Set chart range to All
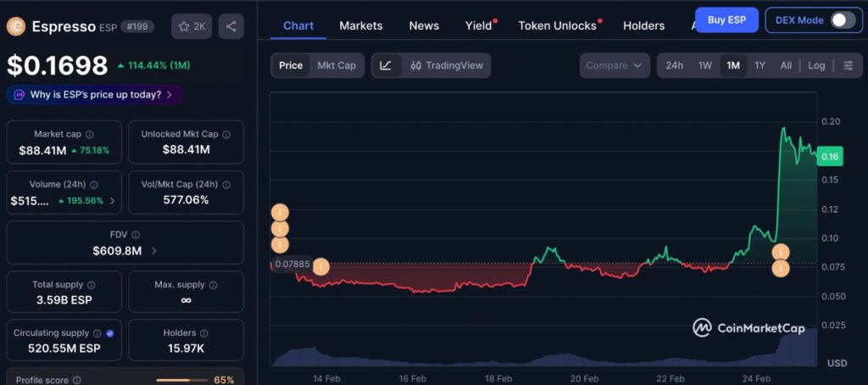The width and height of the screenshot is (868, 385). tap(786, 65)
